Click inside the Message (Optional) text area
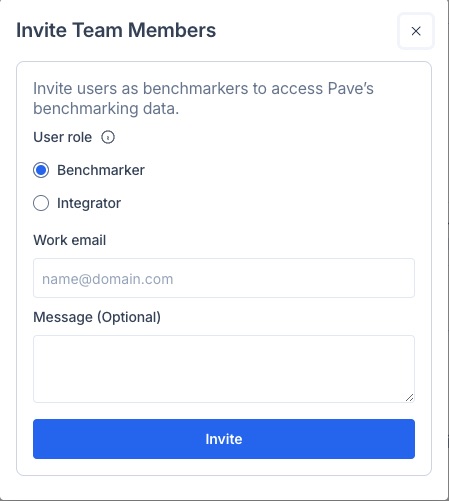The image size is (449, 501). [224, 369]
